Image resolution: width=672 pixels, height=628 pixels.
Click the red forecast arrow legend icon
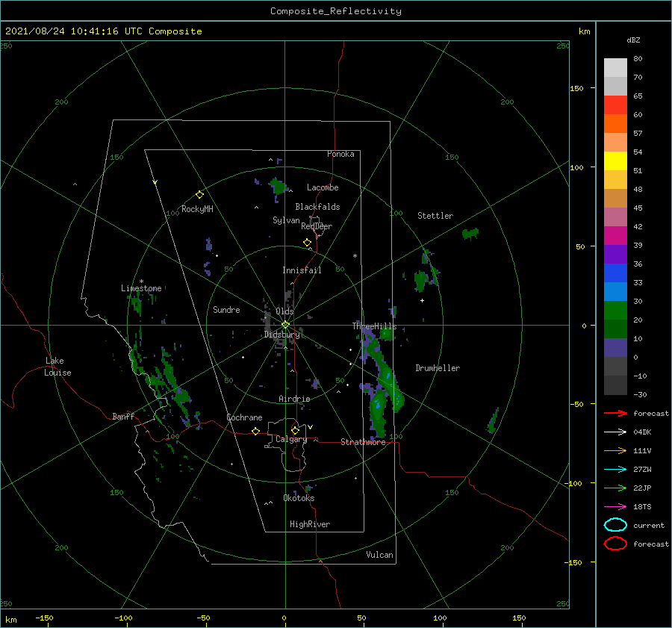click(x=615, y=413)
